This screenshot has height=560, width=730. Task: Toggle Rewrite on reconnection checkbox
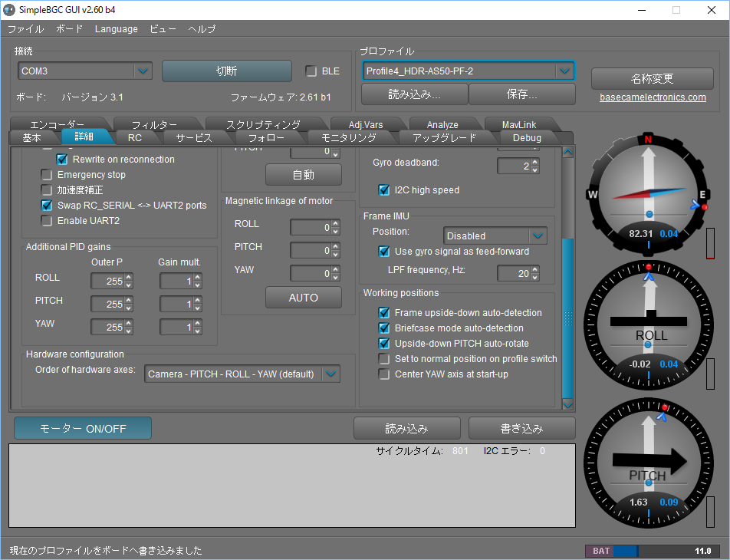pyautogui.click(x=62, y=160)
